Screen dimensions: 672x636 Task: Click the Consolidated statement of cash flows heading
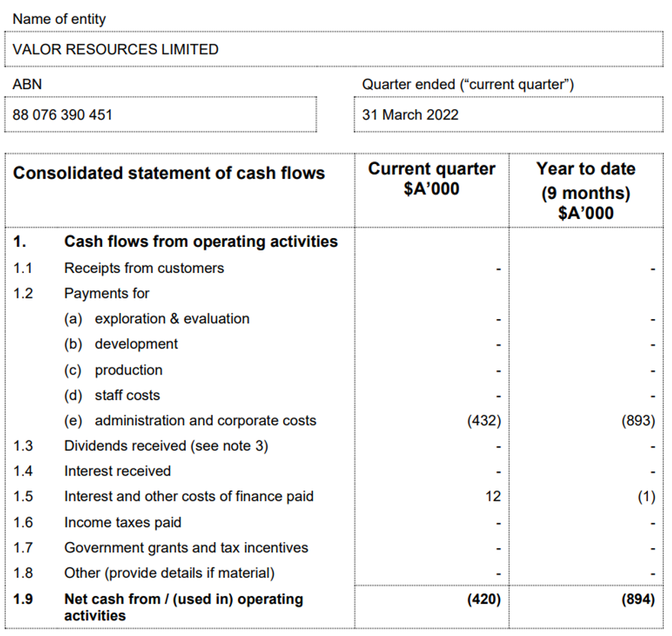(169, 174)
